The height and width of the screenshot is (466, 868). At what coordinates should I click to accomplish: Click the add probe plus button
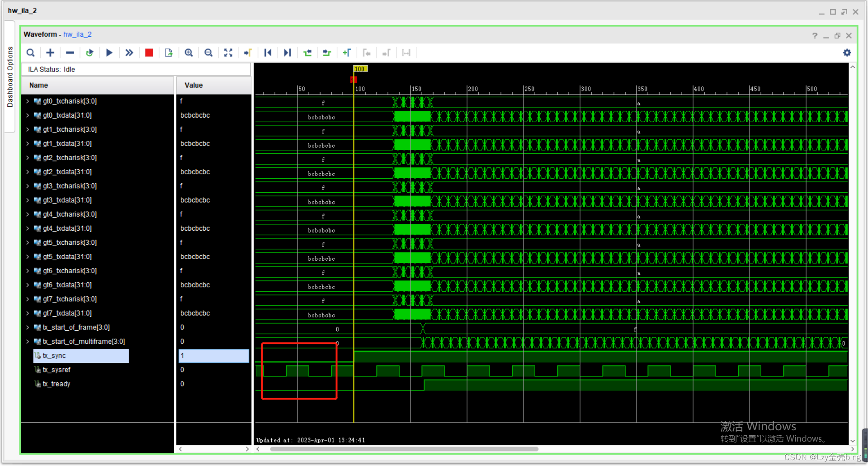click(x=50, y=52)
